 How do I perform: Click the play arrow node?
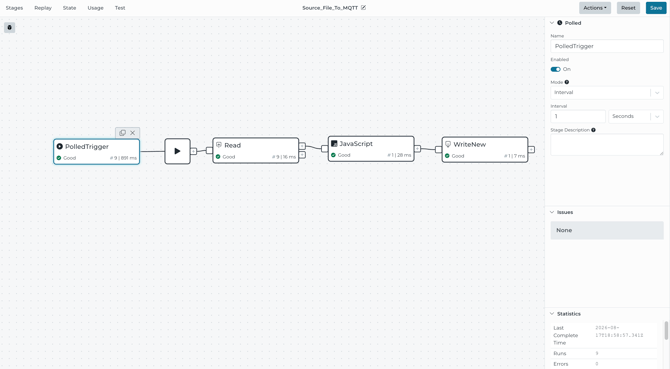point(177,151)
